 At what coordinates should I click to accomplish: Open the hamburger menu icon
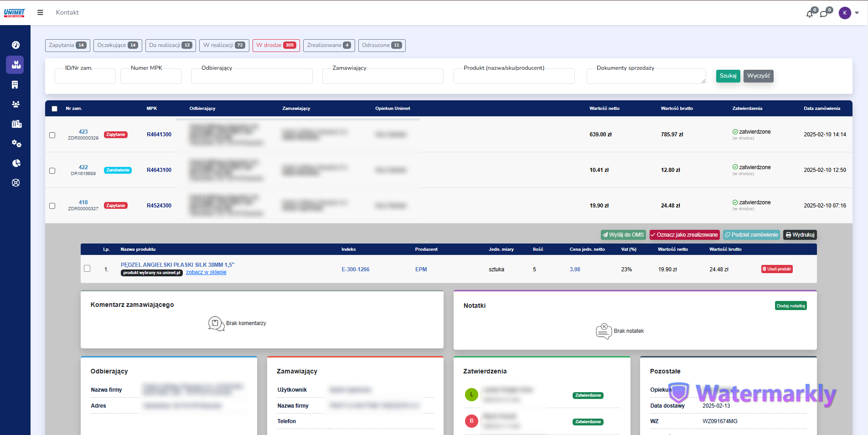[x=40, y=13]
